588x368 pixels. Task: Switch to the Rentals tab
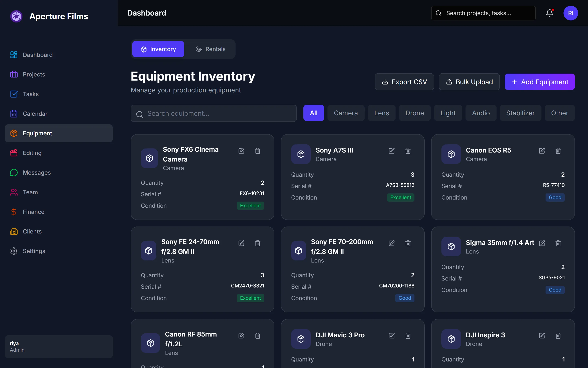pos(210,49)
